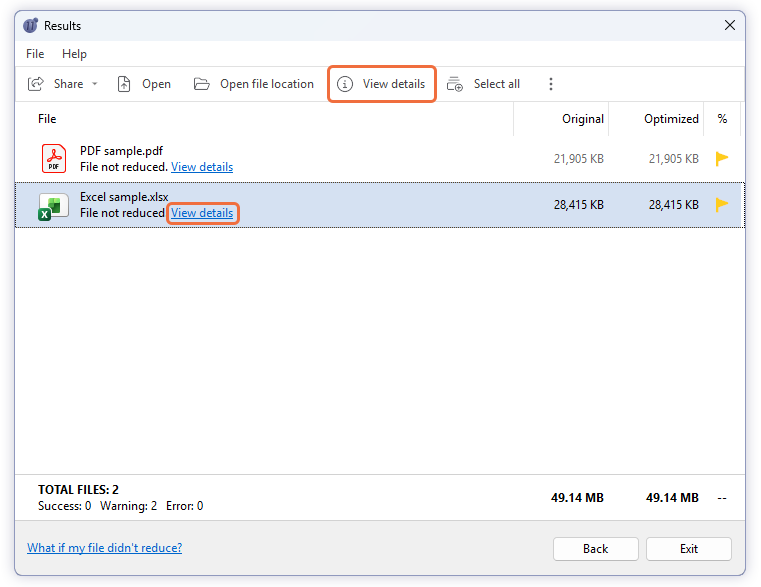This screenshot has width=761, height=587.
Task: Click the View details toolbar label
Action: click(394, 84)
